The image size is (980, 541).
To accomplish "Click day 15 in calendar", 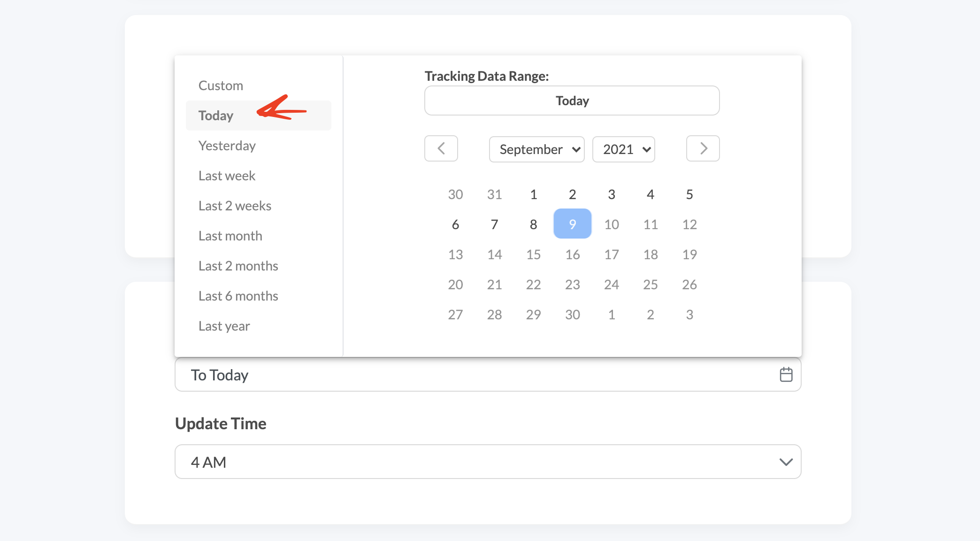I will [x=534, y=254].
